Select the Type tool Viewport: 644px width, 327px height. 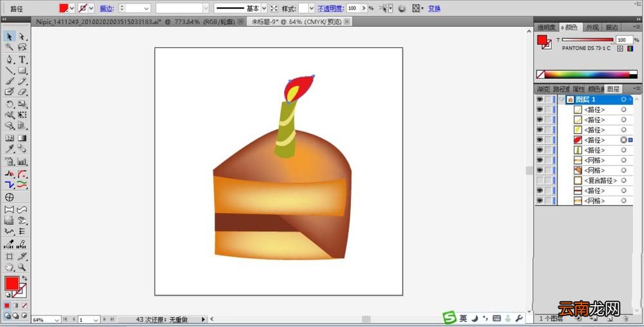[x=22, y=60]
